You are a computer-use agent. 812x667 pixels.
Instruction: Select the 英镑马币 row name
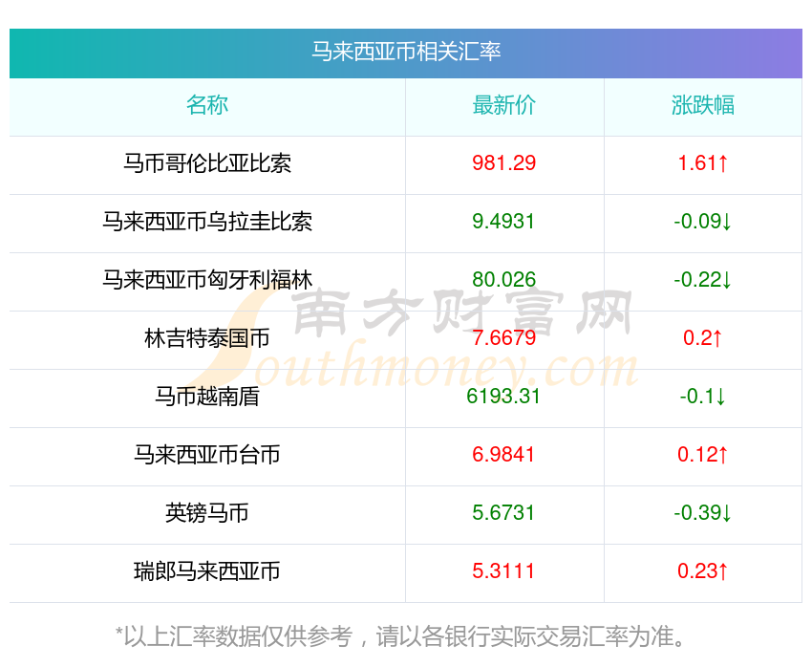(207, 513)
